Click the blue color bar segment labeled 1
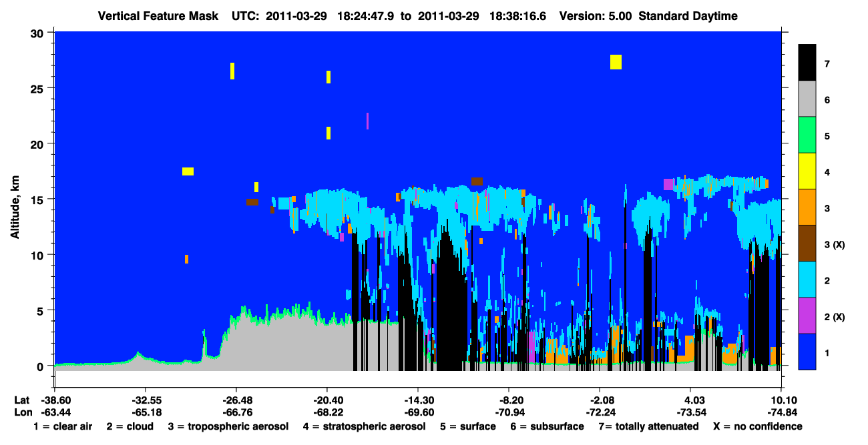The width and height of the screenshot is (868, 445). coord(807,351)
